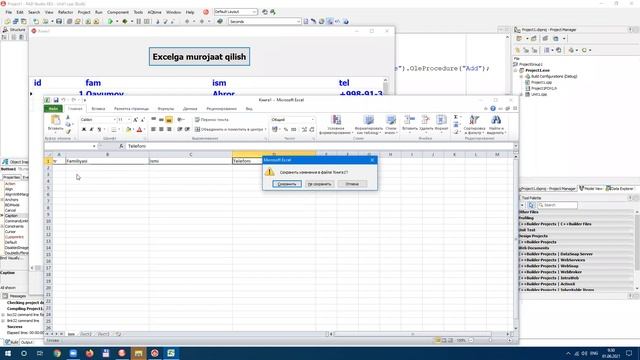Image resolution: width=640 pixels, height=360 pixels.
Task: Select Unit1.cpp in Project Manager tree
Action: [x=539, y=94]
